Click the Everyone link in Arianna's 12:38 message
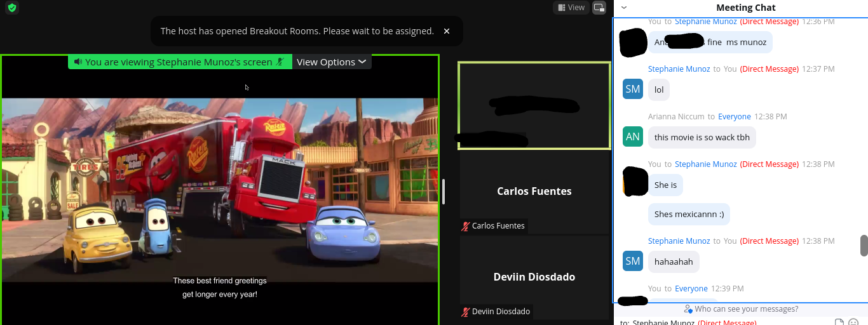The height and width of the screenshot is (325, 868). coord(735,116)
